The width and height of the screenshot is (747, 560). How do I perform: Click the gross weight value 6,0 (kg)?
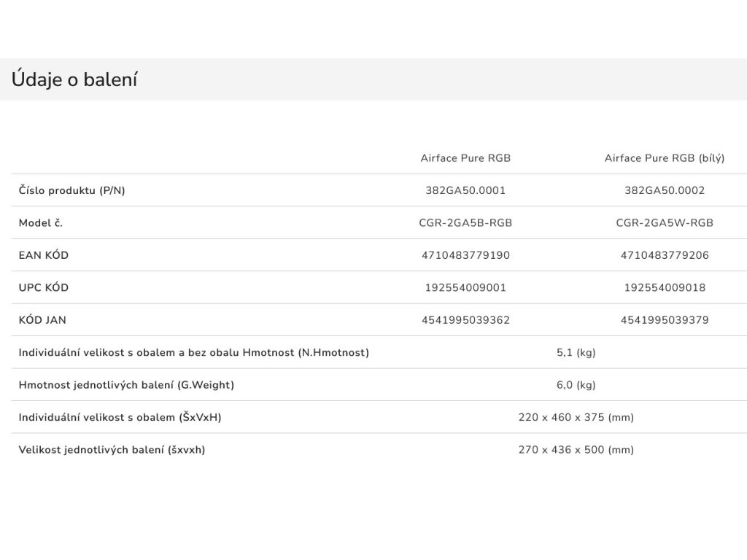click(576, 384)
